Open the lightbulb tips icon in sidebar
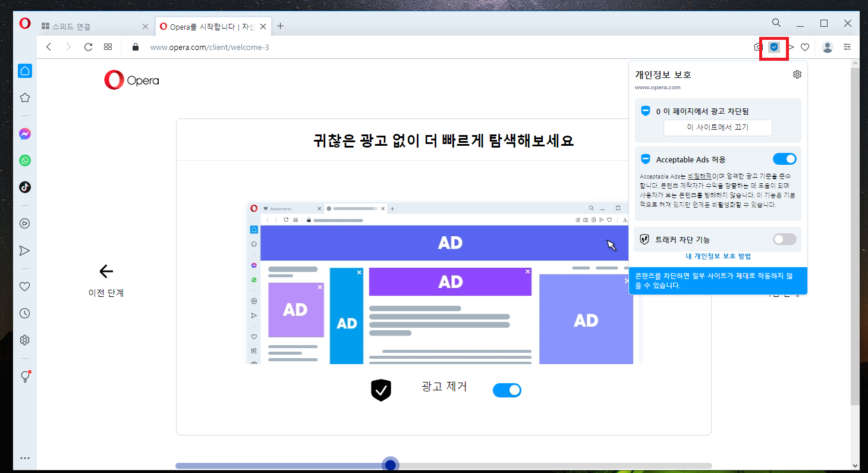868x473 pixels. 25,377
